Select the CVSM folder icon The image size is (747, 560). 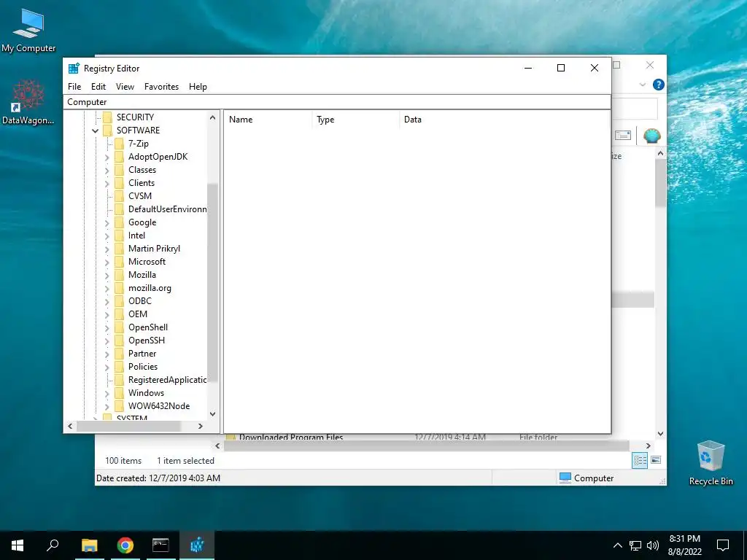(119, 195)
